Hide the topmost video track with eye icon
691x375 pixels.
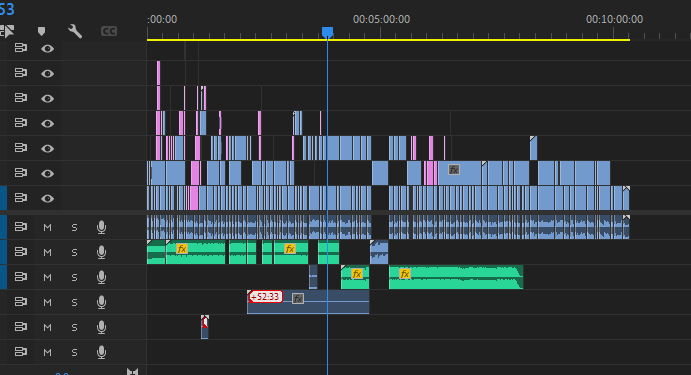[x=47, y=48]
